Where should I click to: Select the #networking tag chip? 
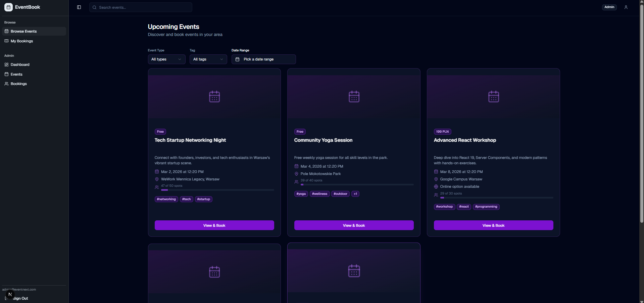pyautogui.click(x=166, y=199)
